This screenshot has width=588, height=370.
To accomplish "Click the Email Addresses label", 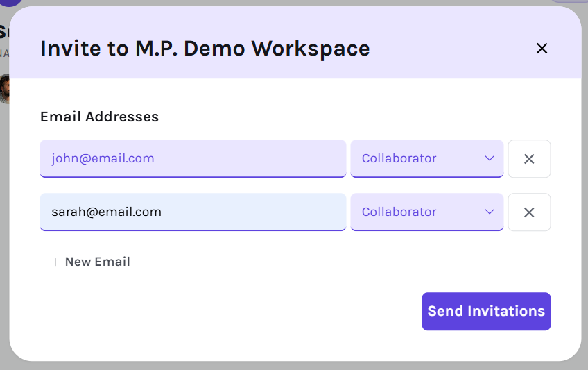I will tap(99, 117).
